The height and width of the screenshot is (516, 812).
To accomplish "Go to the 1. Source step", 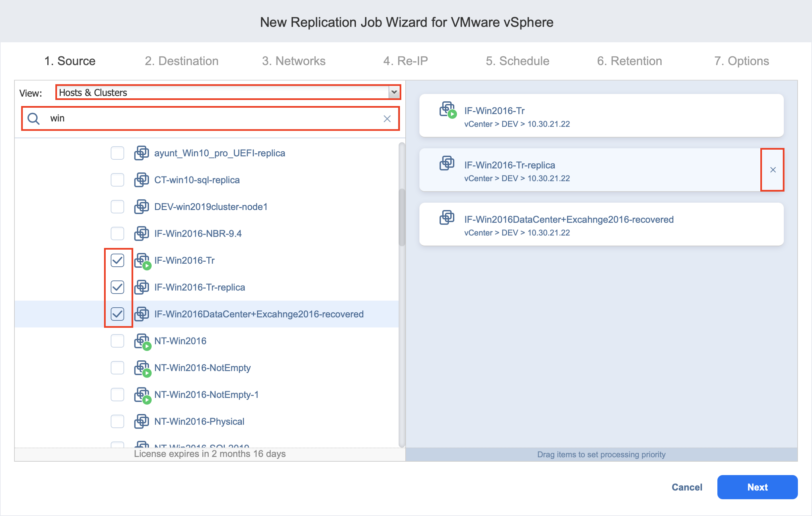I will [x=70, y=61].
